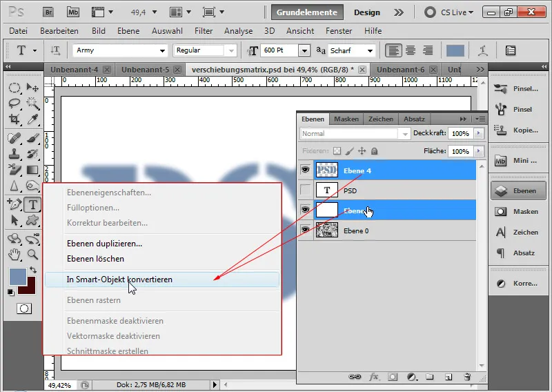The height and width of the screenshot is (392, 552).
Task: Open the Character and Paragraph panel icon
Action: 511,50
